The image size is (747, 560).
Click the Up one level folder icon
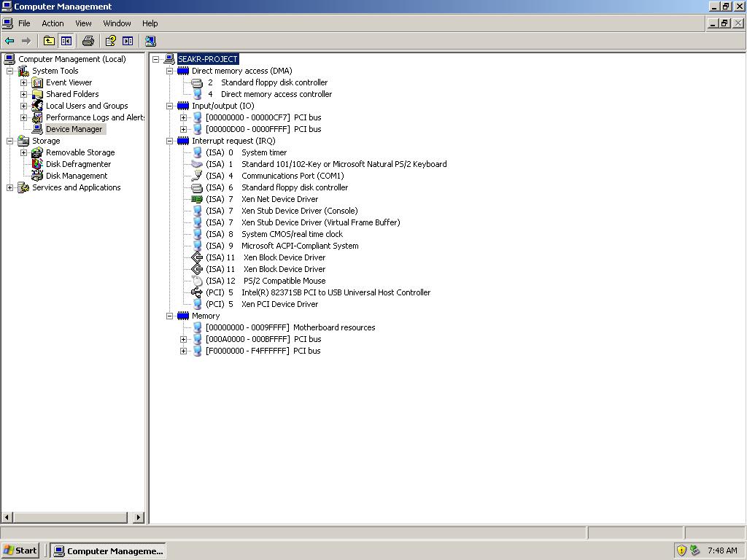[x=49, y=41]
